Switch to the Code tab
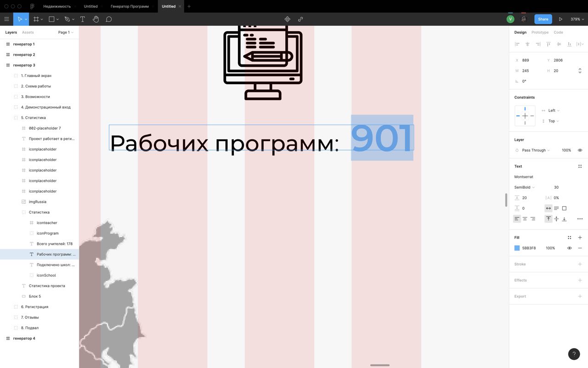This screenshot has width=588, height=368. (558, 32)
